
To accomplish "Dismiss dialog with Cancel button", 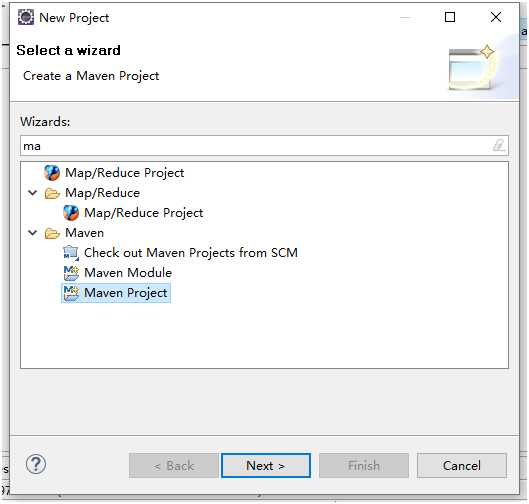I will 462,466.
